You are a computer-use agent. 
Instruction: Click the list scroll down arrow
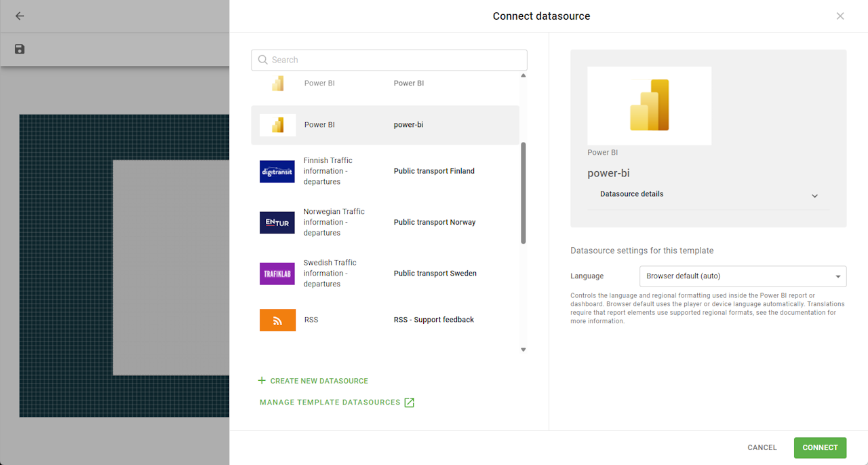pos(523,350)
